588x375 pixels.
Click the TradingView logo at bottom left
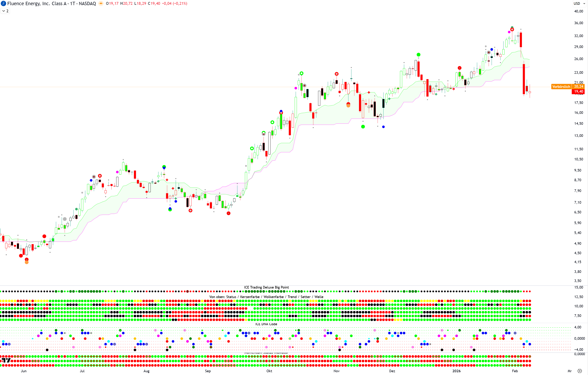tap(6, 360)
